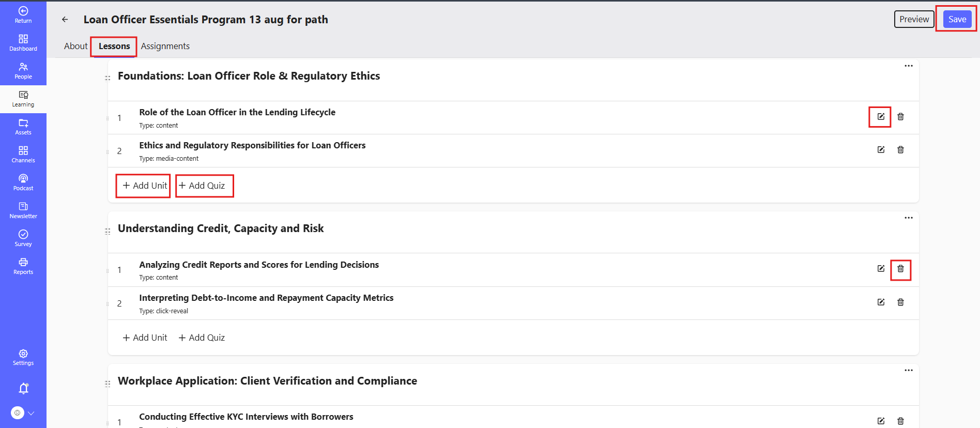Viewport: 980px width, 428px height.
Task: Select the Lessons tab
Action: pos(114,46)
